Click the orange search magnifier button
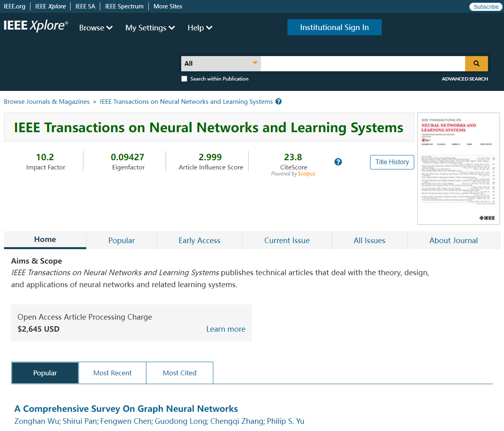The height and width of the screenshot is (431, 504). point(476,64)
